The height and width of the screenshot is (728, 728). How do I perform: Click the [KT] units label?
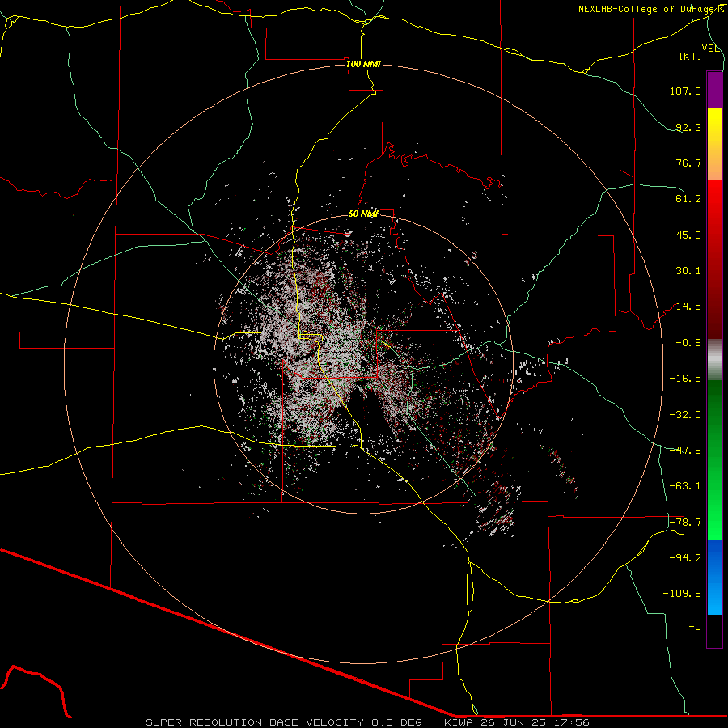coord(691,56)
